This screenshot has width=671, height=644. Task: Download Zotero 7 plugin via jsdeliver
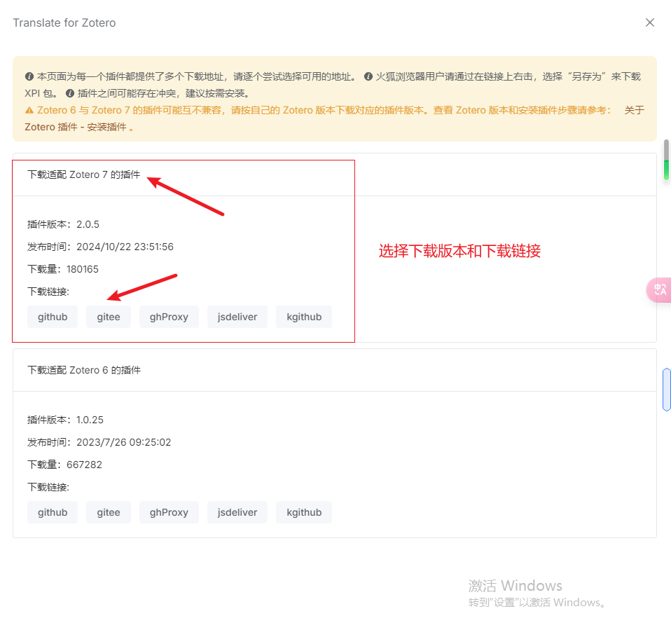pos(237,317)
